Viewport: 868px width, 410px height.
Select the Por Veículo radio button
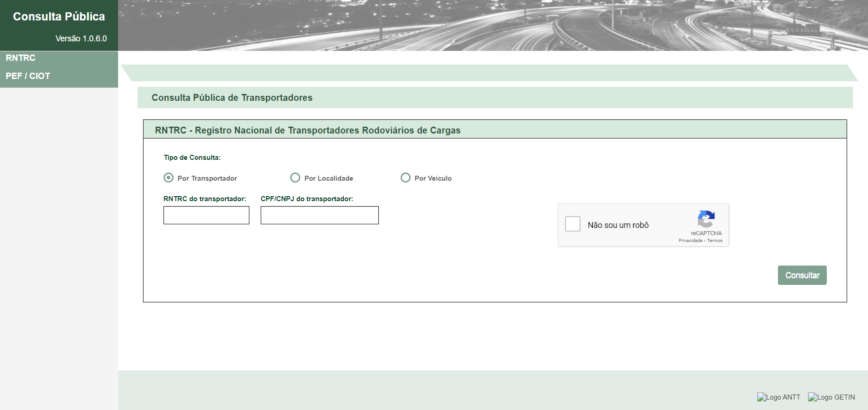click(406, 178)
